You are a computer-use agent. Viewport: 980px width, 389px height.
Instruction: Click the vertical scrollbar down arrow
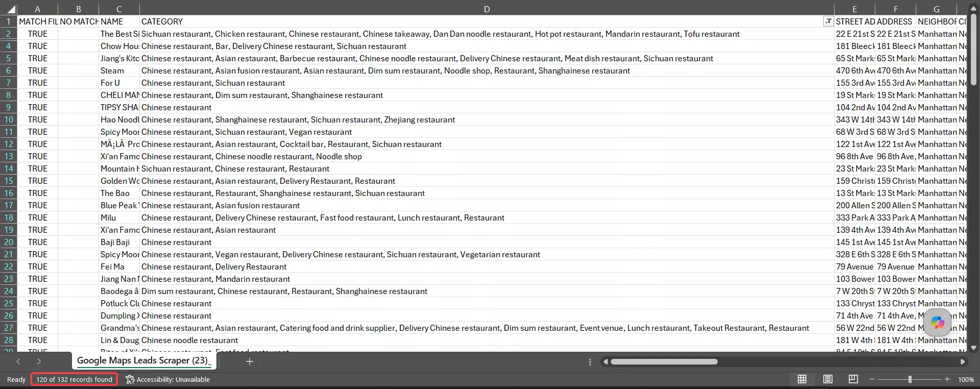point(973,348)
